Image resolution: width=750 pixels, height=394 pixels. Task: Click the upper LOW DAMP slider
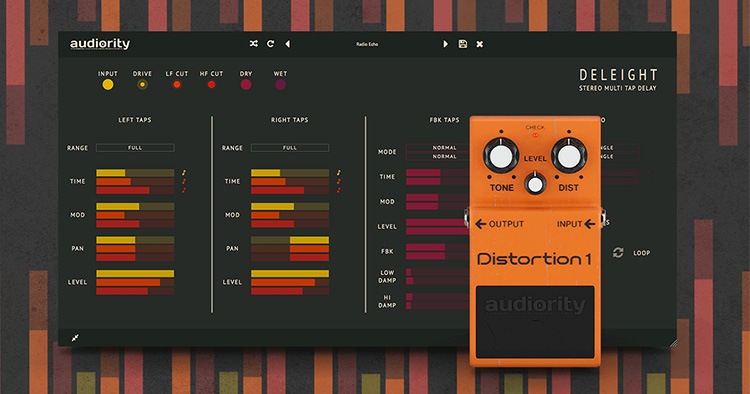click(438, 272)
